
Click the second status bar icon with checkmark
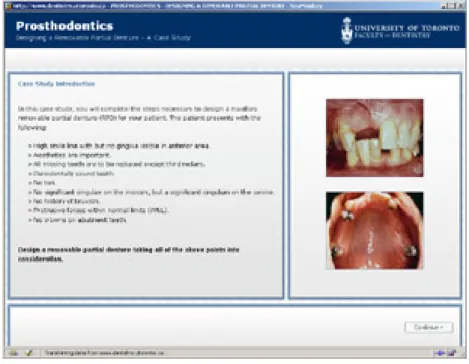(x=29, y=353)
